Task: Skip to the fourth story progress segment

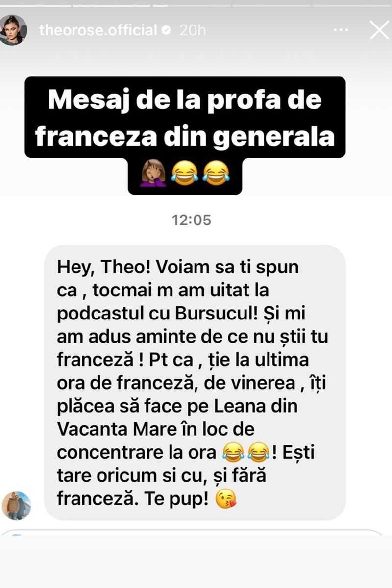Action: (271, 6)
